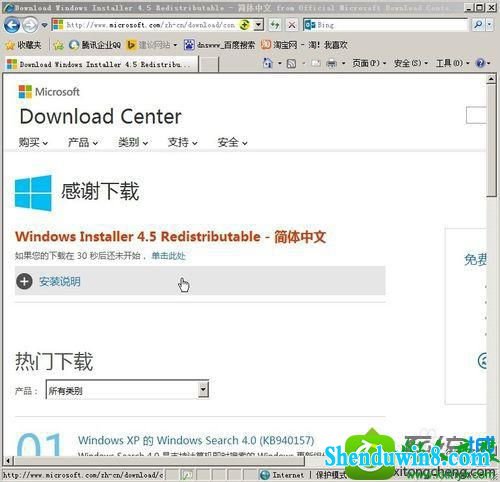Select the Download Windows Installer 4.5 tab
Screen dimensions: 500x482
click(102, 64)
